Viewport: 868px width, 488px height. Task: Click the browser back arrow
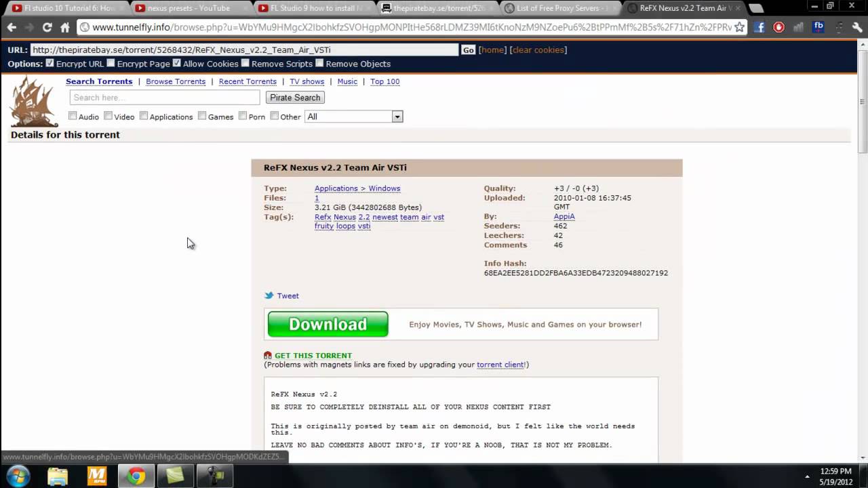(x=12, y=27)
